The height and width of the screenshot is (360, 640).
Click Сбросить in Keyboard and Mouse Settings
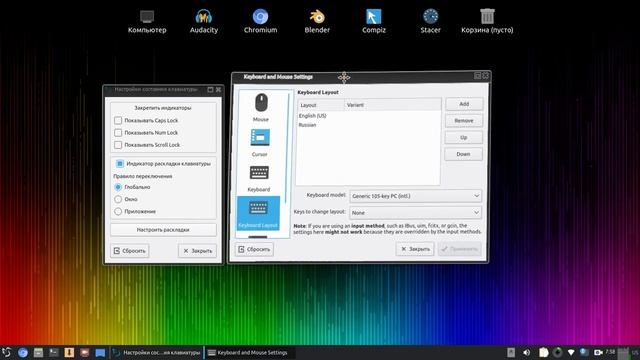(254, 249)
